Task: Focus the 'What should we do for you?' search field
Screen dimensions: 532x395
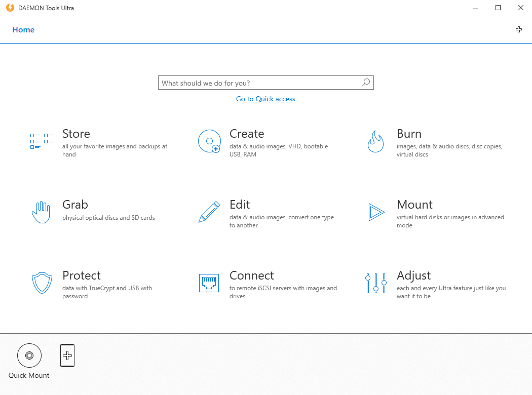Action: (266, 83)
